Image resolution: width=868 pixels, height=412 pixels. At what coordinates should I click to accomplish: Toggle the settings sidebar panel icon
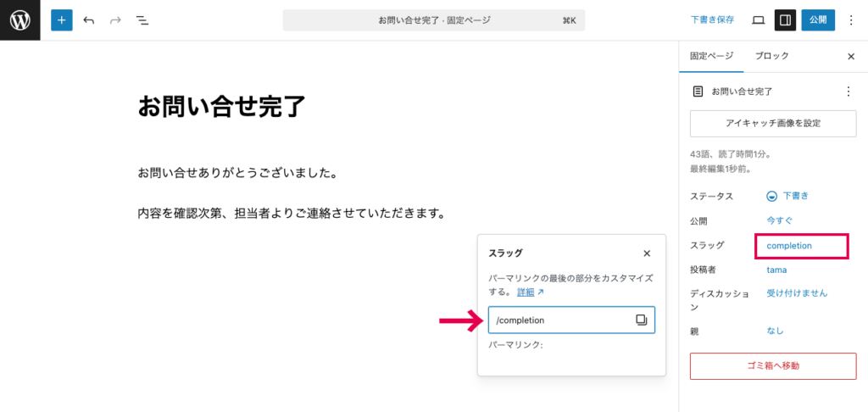click(x=786, y=20)
